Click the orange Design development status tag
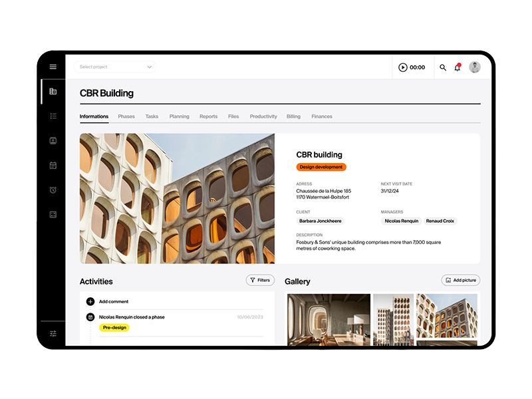The width and height of the screenshot is (532, 399). click(x=321, y=167)
